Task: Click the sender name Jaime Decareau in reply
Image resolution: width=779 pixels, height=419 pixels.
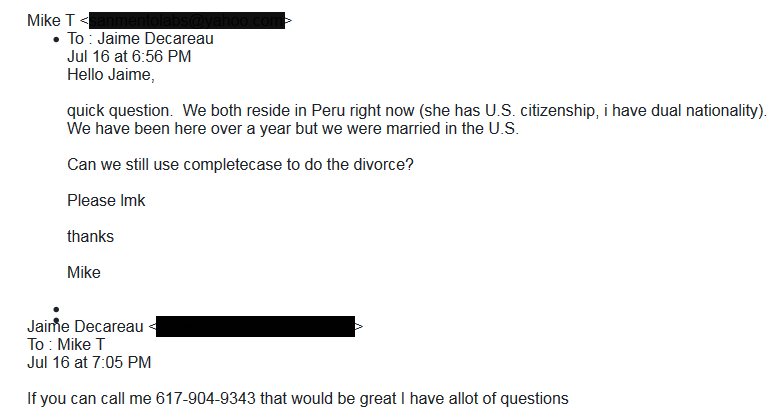Action: tap(85, 327)
